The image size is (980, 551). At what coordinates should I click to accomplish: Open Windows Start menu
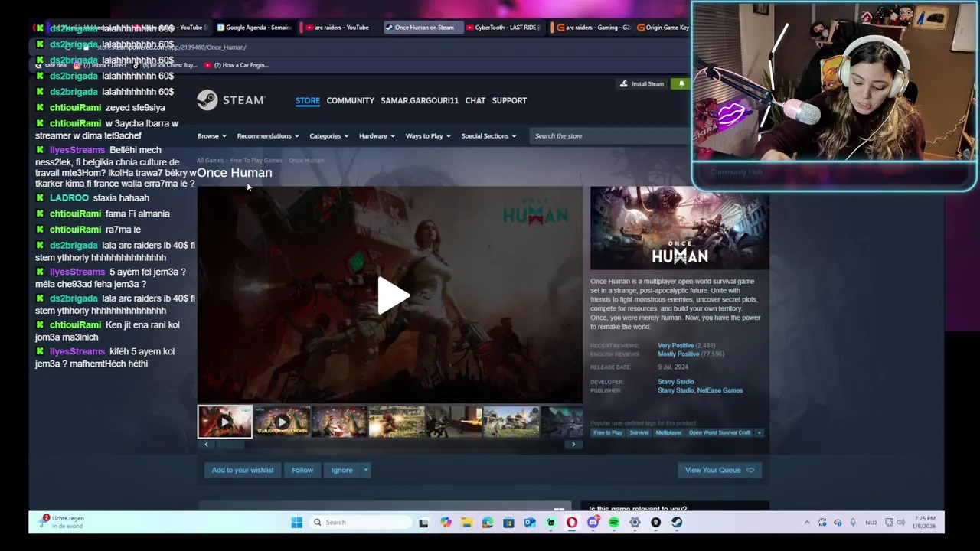click(x=296, y=522)
